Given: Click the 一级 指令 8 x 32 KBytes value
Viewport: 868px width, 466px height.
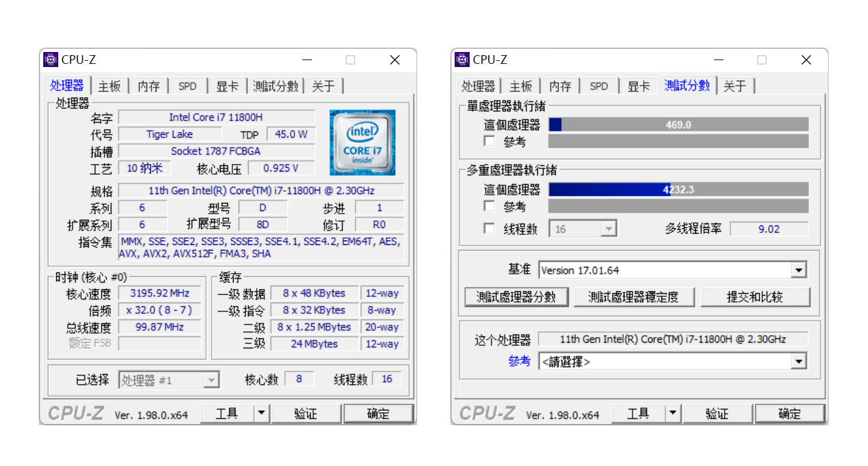Looking at the screenshot, I should click(314, 310).
